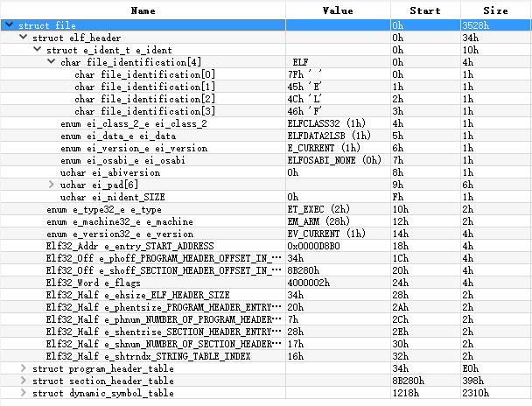The width and height of the screenshot is (532, 406).
Task: Expand struct program_header_table
Action: click(x=23, y=369)
